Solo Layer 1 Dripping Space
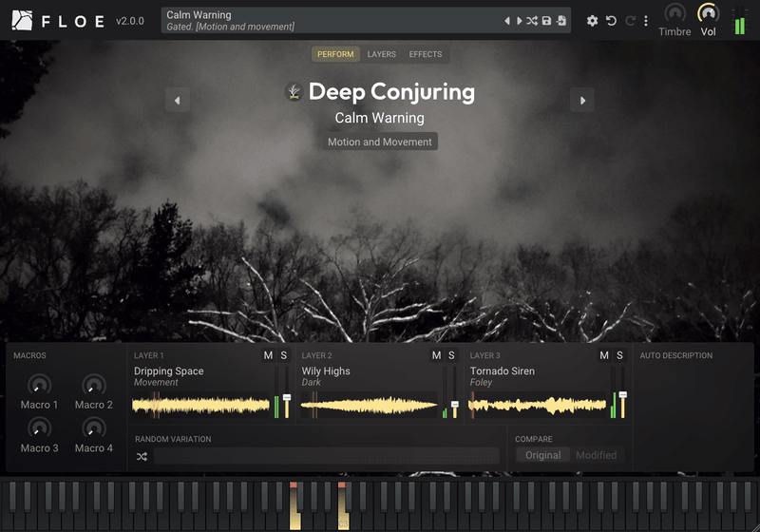The width and height of the screenshot is (760, 532). click(x=283, y=355)
